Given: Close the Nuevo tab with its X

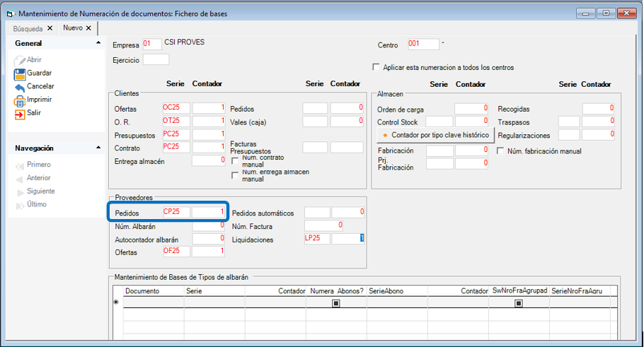Looking at the screenshot, I should pyautogui.click(x=88, y=28).
